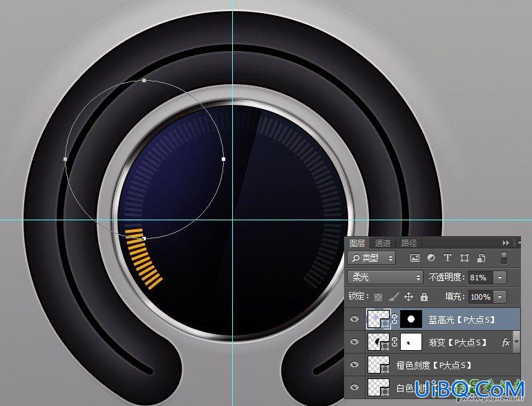Open the 类型 filter type dropdown

coord(371,258)
